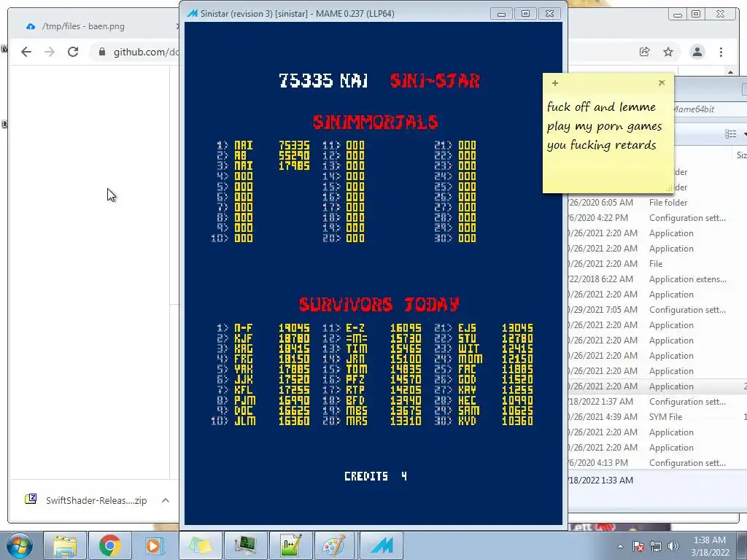View site info via the lock icon
Screen dimensions: 747x560
pos(101,52)
